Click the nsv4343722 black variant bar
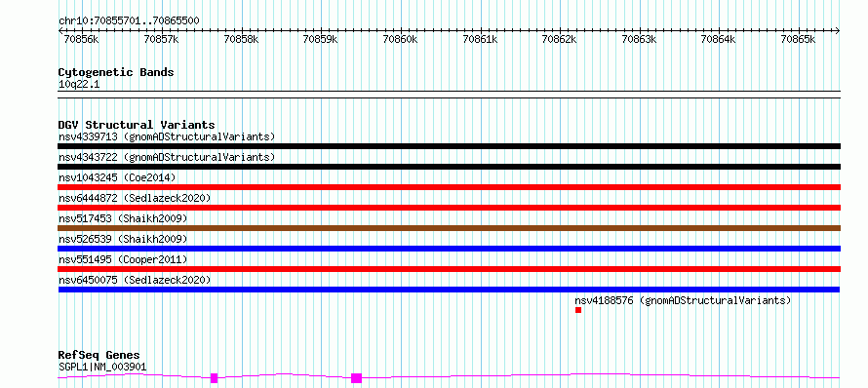 (x=449, y=167)
